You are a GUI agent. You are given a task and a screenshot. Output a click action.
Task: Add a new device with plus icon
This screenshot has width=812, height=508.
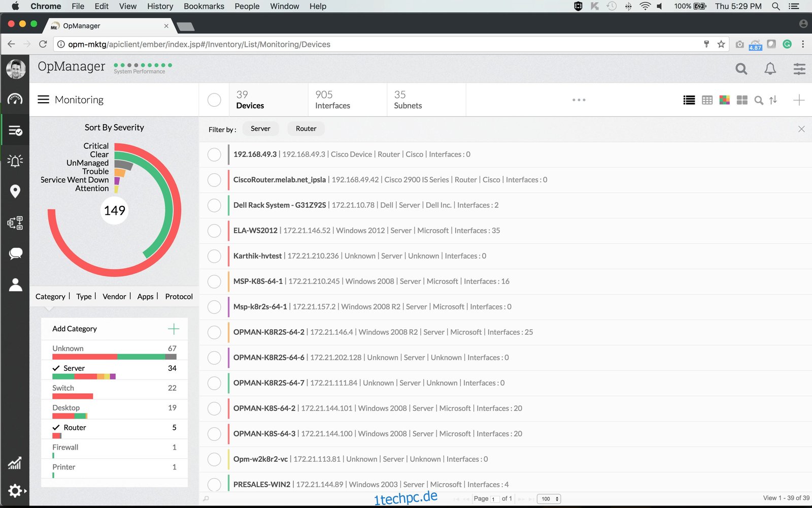tap(799, 100)
